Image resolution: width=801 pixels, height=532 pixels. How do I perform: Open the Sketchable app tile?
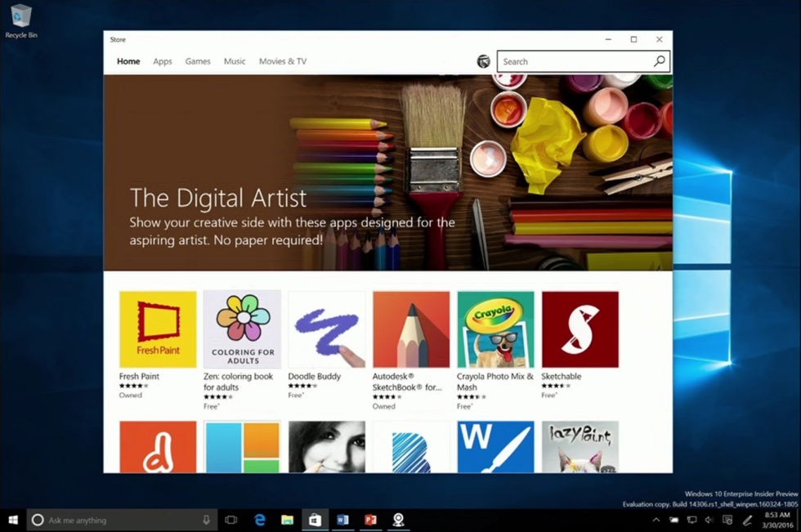click(x=580, y=329)
